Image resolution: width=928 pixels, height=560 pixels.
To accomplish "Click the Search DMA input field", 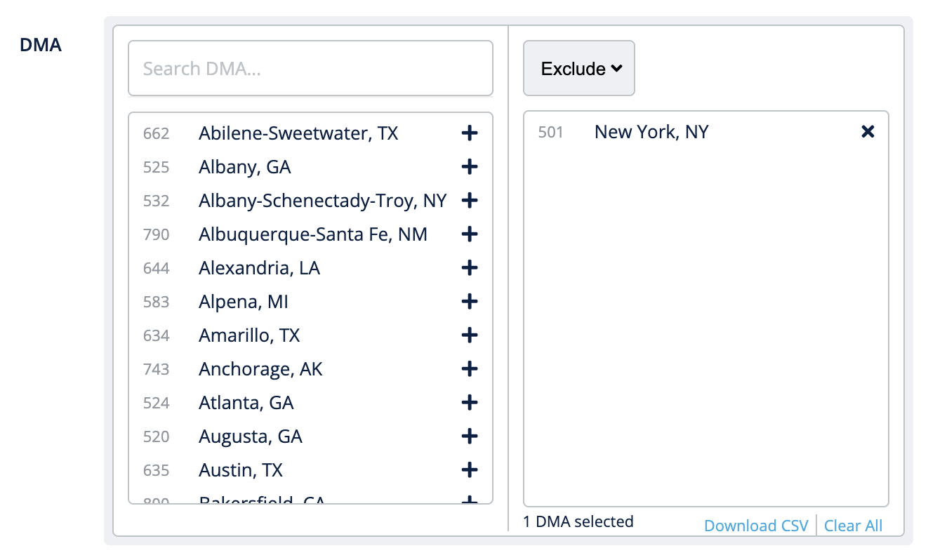I will pos(310,68).
